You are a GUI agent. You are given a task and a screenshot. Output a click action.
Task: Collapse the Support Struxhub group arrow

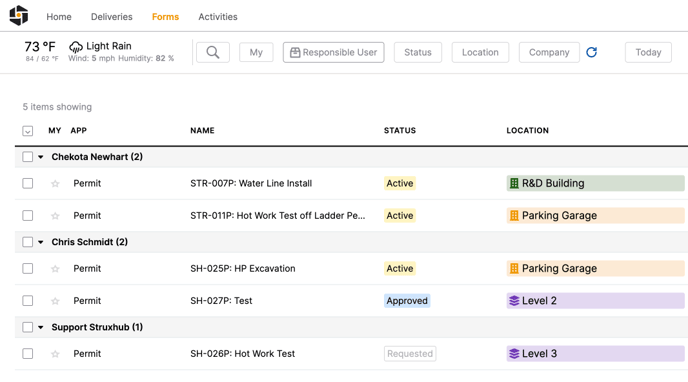click(41, 327)
